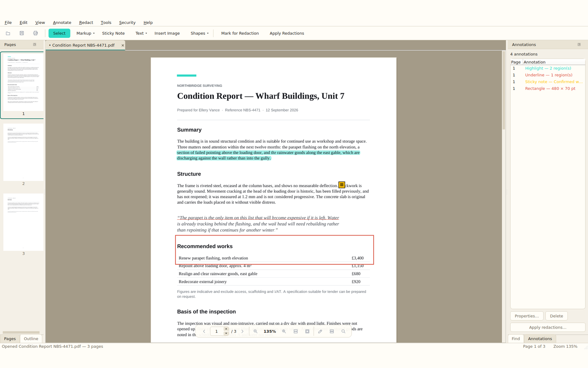This screenshot has width=588, height=368.
Task: Select the Rectangle — 480 × 70 pt annotation
Action: click(x=548, y=89)
